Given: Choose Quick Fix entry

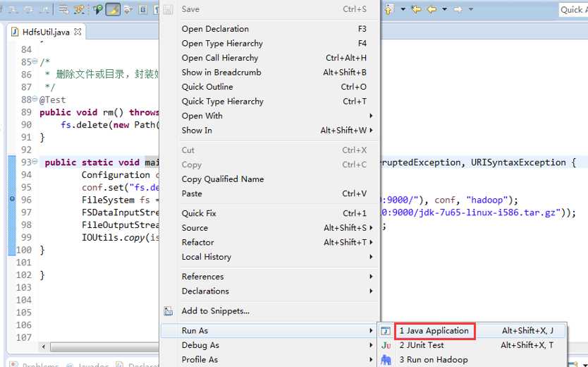Looking at the screenshot, I should click(x=269, y=213).
